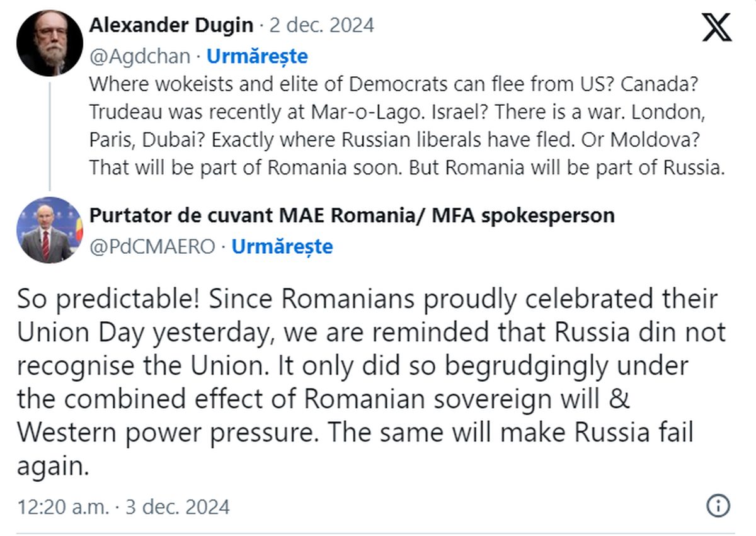Open the @PdCMAERO handle
The image size is (756, 536).
[x=152, y=246]
